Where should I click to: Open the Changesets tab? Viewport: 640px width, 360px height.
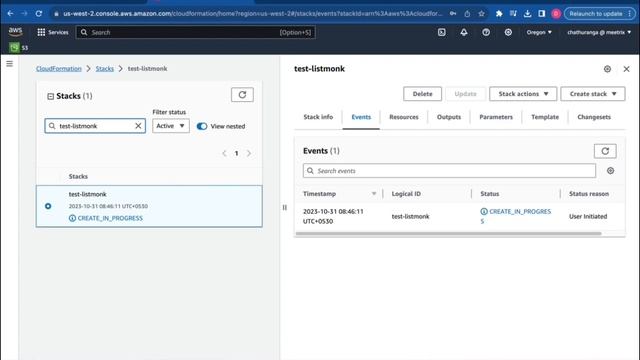594,117
